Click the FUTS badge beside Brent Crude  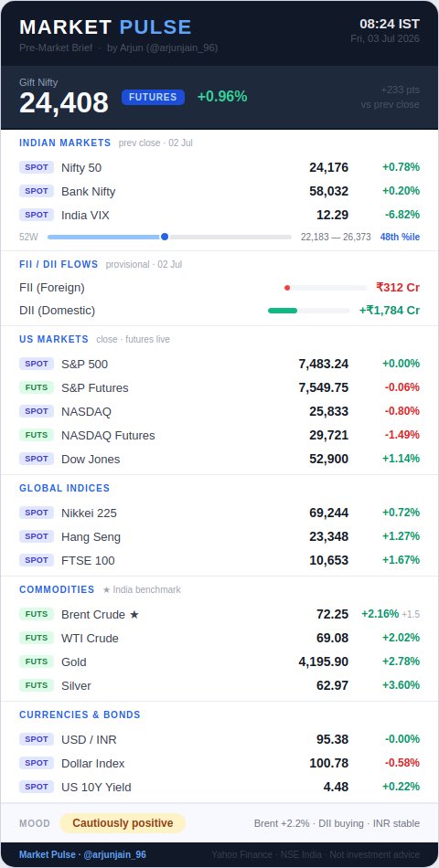click(37, 614)
